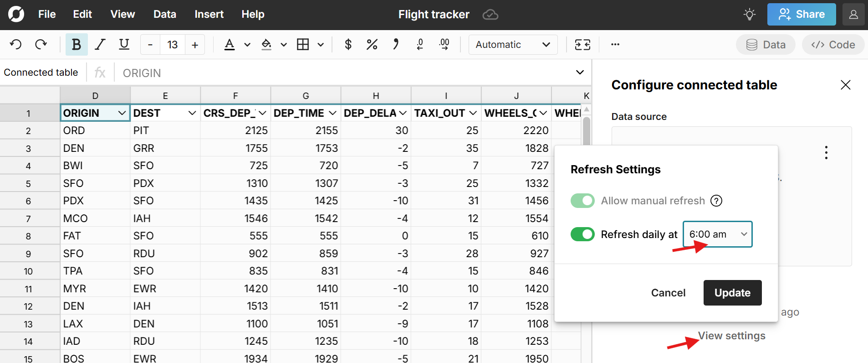Disable the Refresh daily at switch
This screenshot has width=868, height=363.
[582, 234]
